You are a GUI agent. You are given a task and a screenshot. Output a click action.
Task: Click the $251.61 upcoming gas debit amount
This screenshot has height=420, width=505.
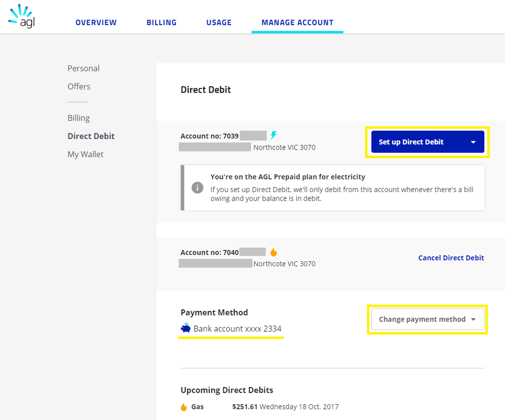pyautogui.click(x=245, y=406)
